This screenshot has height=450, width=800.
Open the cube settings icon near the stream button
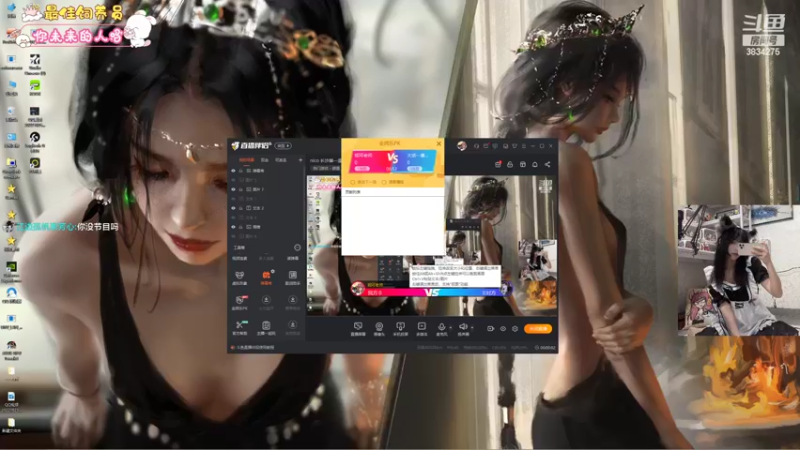[515, 329]
